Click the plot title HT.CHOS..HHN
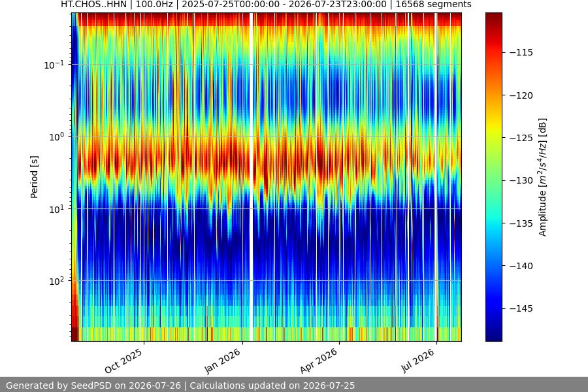The width and height of the screenshot is (588, 392). click(266, 5)
